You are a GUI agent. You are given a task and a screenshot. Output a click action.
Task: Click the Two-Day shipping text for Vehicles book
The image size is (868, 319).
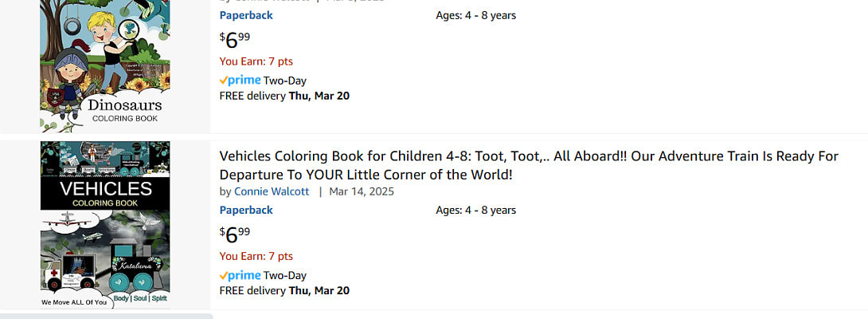(x=285, y=275)
